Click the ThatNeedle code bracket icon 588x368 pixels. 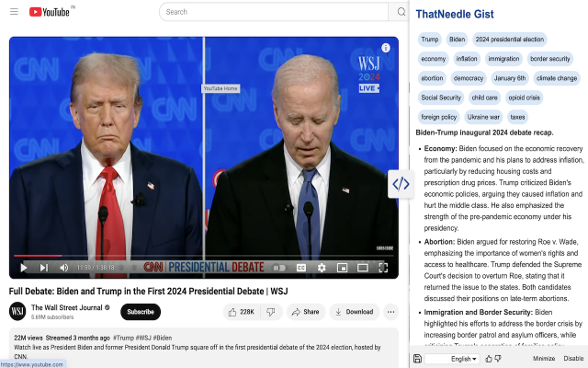tap(401, 184)
